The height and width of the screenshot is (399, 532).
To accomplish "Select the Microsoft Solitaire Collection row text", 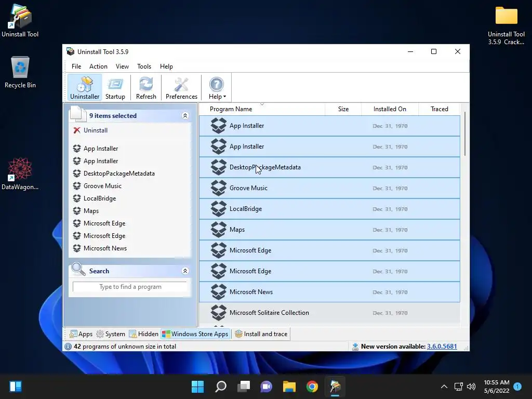I will coord(269,312).
